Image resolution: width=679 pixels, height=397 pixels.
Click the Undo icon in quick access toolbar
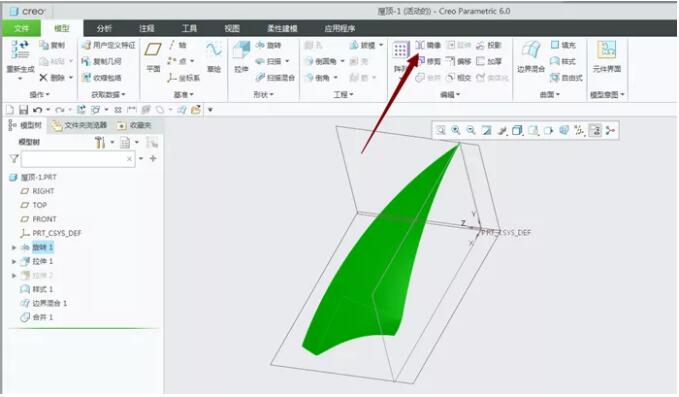pos(38,110)
